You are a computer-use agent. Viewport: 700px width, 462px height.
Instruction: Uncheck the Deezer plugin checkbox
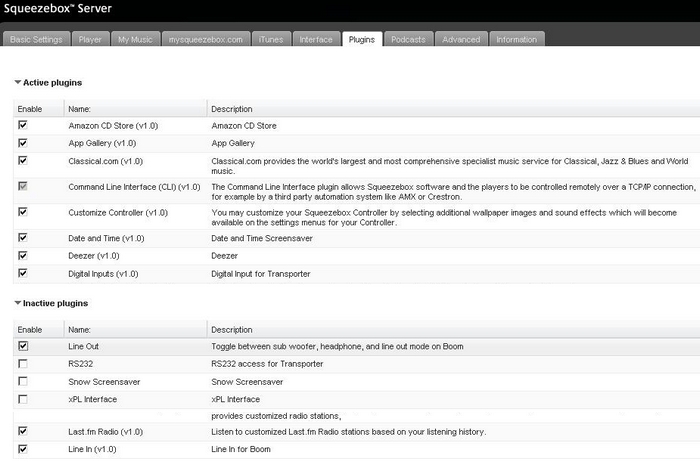click(x=23, y=255)
